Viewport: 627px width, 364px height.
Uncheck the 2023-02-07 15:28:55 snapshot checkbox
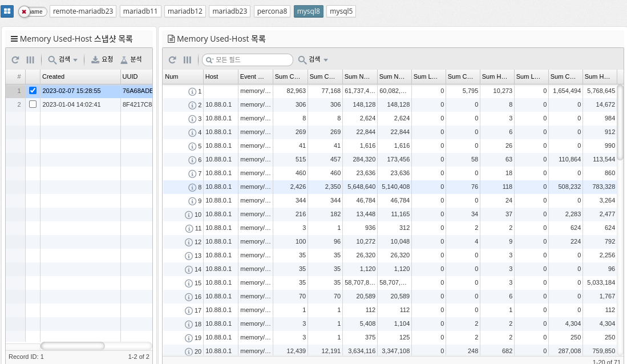click(x=33, y=91)
